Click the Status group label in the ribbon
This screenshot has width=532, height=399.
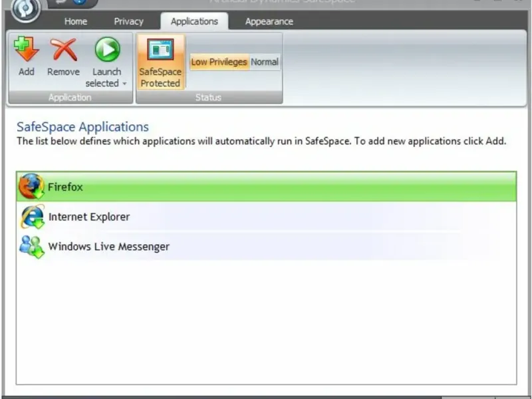coord(208,98)
